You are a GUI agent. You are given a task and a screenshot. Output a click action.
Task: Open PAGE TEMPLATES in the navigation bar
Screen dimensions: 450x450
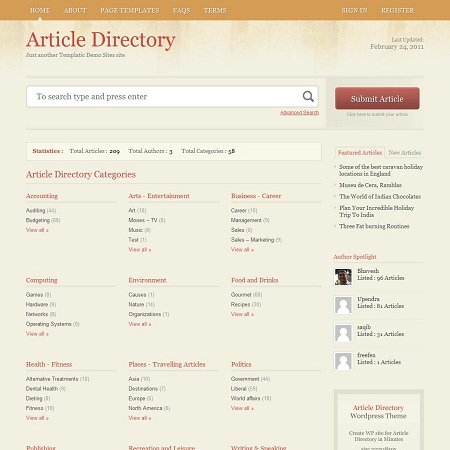(130, 10)
